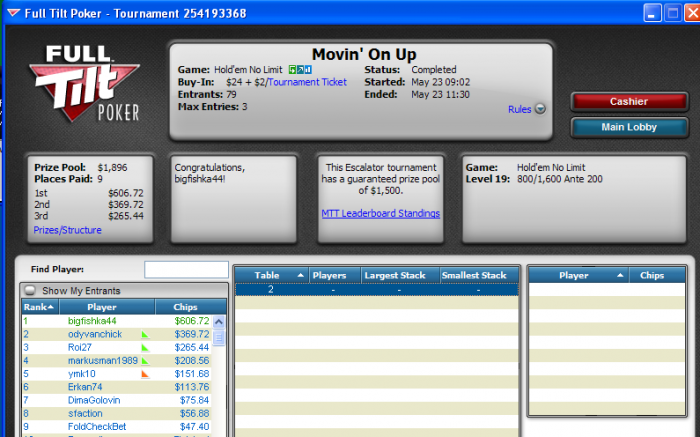
Task: Click the $208.56 prize amount
Action: [192, 361]
